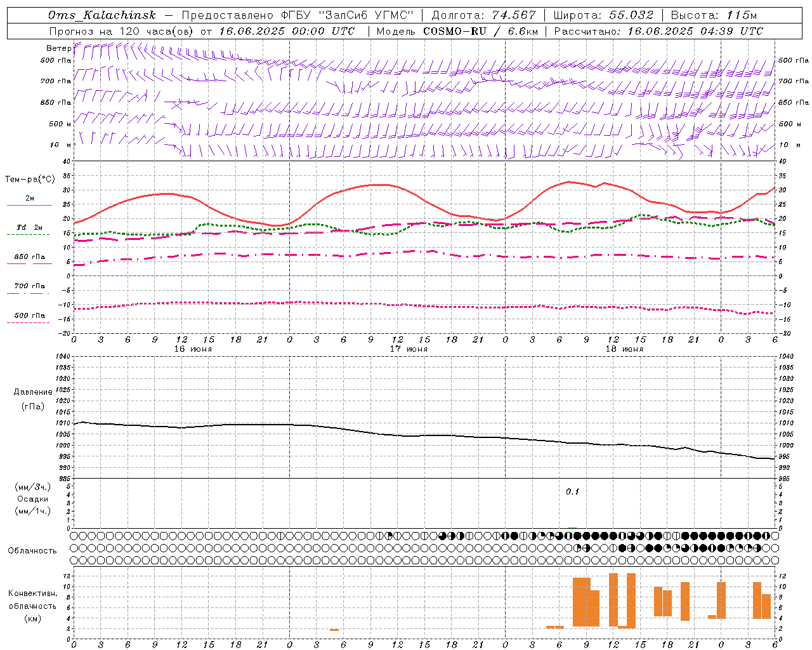
Task: Click the '17 июня' date label
Action: tap(409, 349)
